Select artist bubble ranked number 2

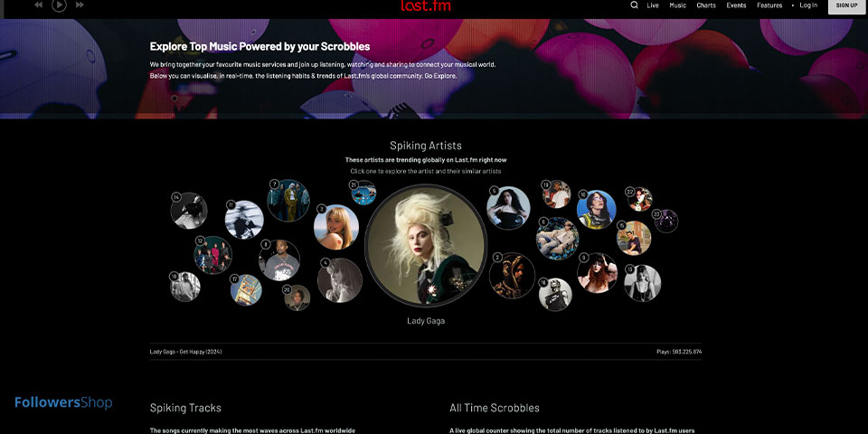512,276
